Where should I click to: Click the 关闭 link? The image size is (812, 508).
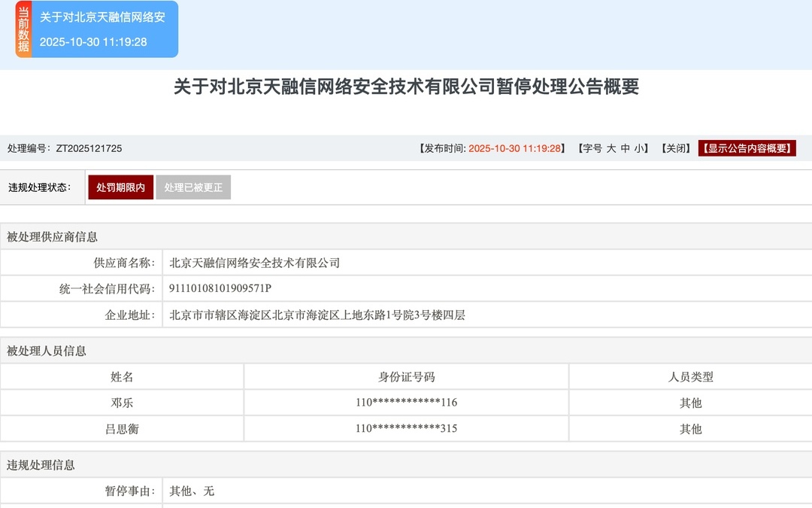point(676,149)
